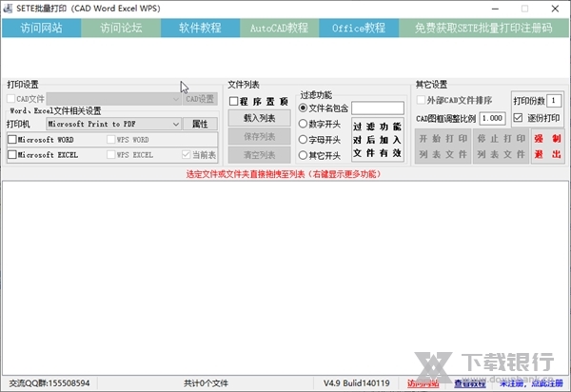The width and height of the screenshot is (571, 392).
Task: Click the SETE app icon in title bar
Action: (x=8, y=9)
